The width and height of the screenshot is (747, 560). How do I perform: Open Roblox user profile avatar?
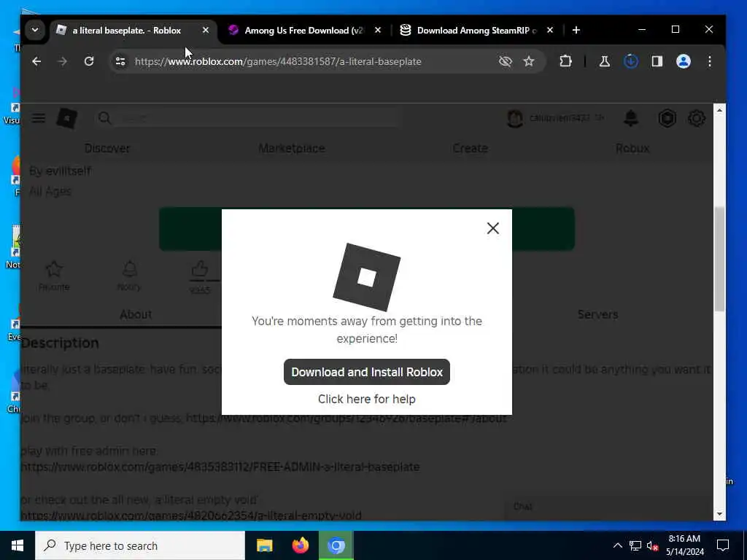pos(515,118)
